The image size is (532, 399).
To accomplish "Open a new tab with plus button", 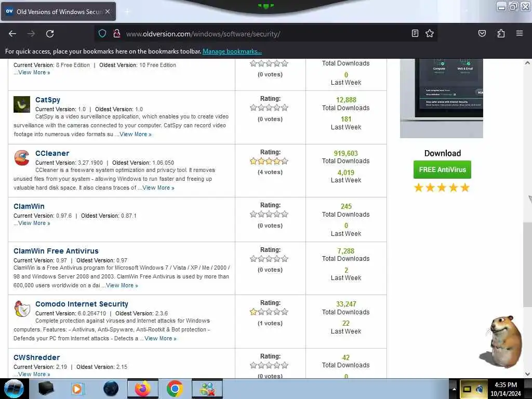I will click(127, 12).
